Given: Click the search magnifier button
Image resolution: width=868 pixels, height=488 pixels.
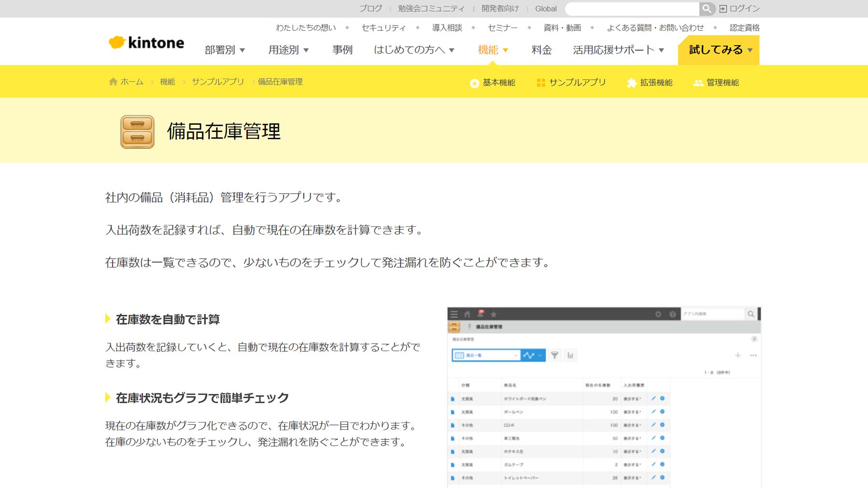Looking at the screenshot, I should click(x=706, y=9).
